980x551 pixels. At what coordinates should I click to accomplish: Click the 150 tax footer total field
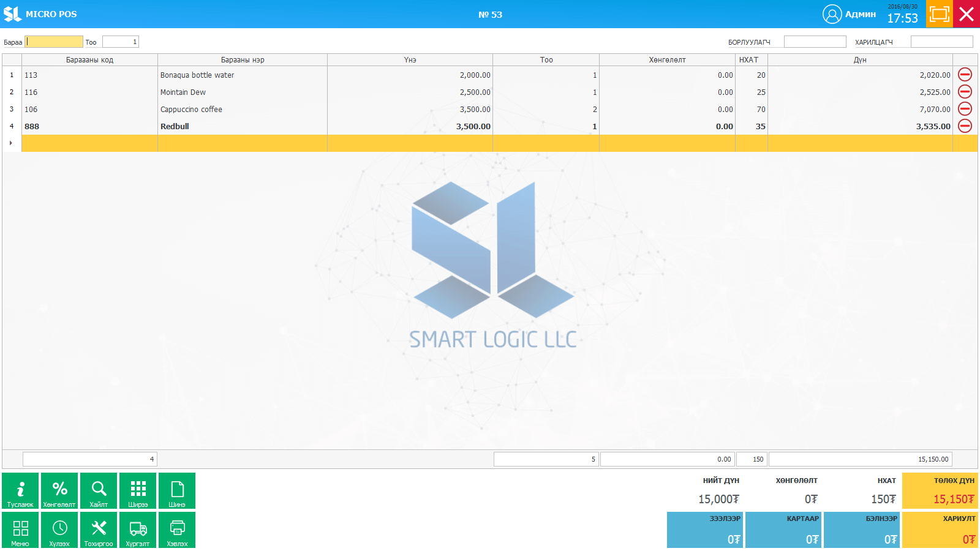click(x=752, y=459)
